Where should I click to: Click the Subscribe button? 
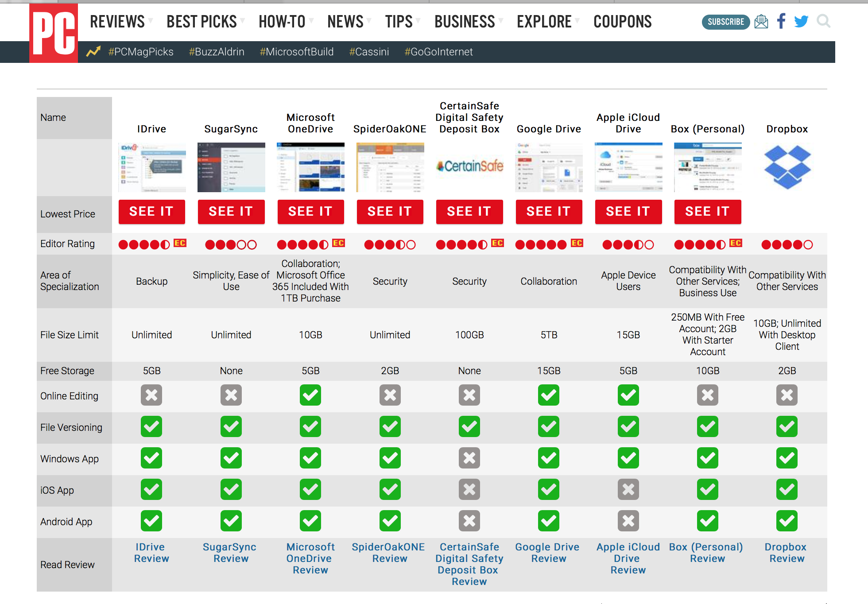(726, 22)
